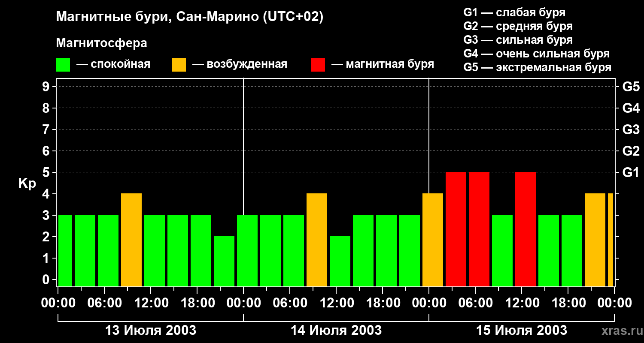
Task: Click the red 'магнитная буря' legend swatch
Action: coord(318,65)
